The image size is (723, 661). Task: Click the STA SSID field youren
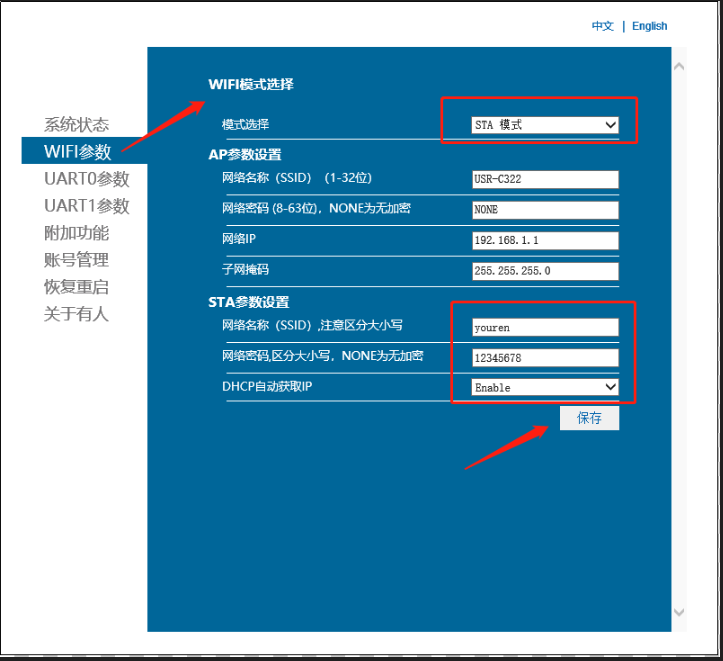click(545, 327)
